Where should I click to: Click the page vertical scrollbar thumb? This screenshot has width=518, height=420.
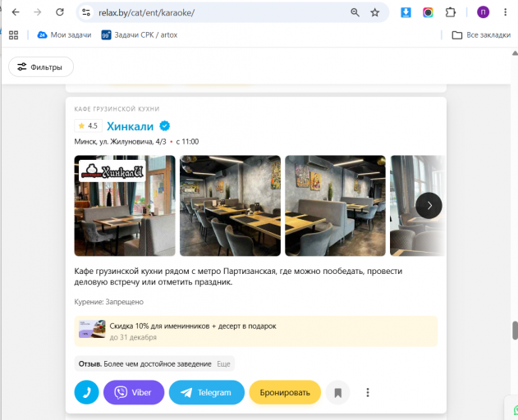pos(515,331)
